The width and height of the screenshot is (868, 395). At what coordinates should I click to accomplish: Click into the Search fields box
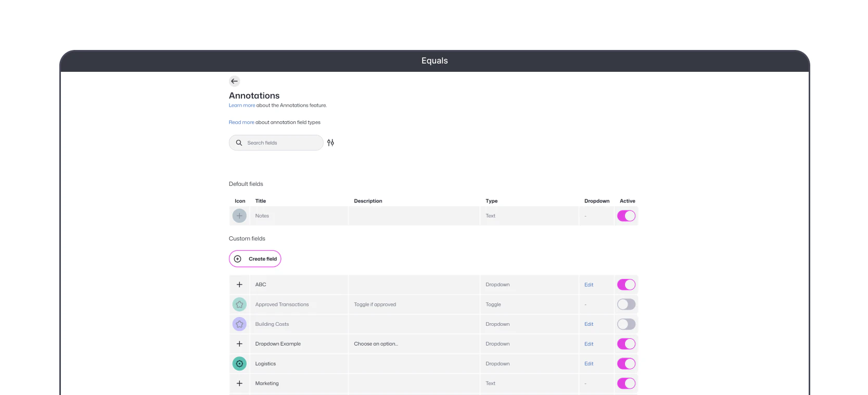point(276,143)
